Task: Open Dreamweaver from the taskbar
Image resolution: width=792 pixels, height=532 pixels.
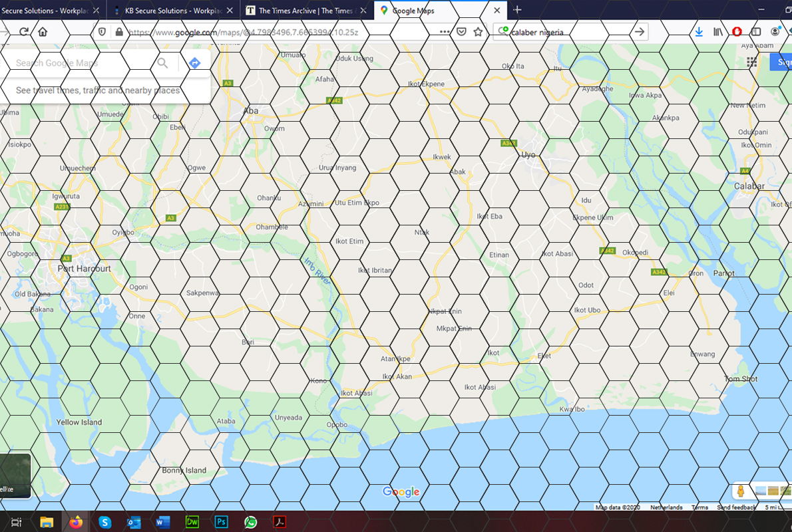Action: click(192, 522)
